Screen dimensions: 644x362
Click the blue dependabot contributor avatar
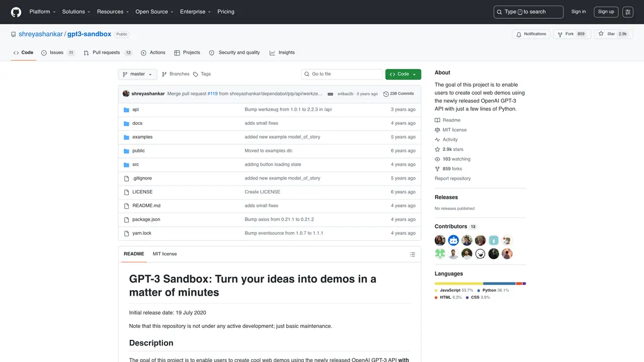(x=453, y=240)
